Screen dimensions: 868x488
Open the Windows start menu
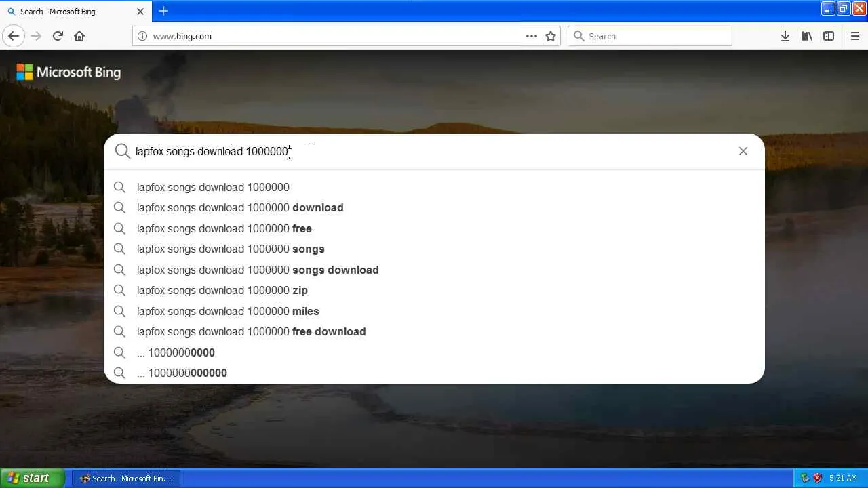coord(32,478)
